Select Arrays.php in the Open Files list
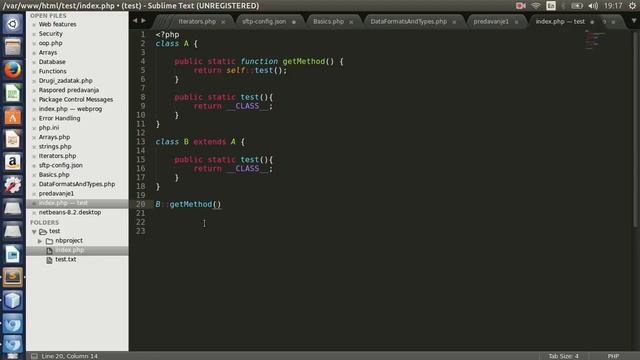This screenshot has width=640, height=360. (54, 137)
